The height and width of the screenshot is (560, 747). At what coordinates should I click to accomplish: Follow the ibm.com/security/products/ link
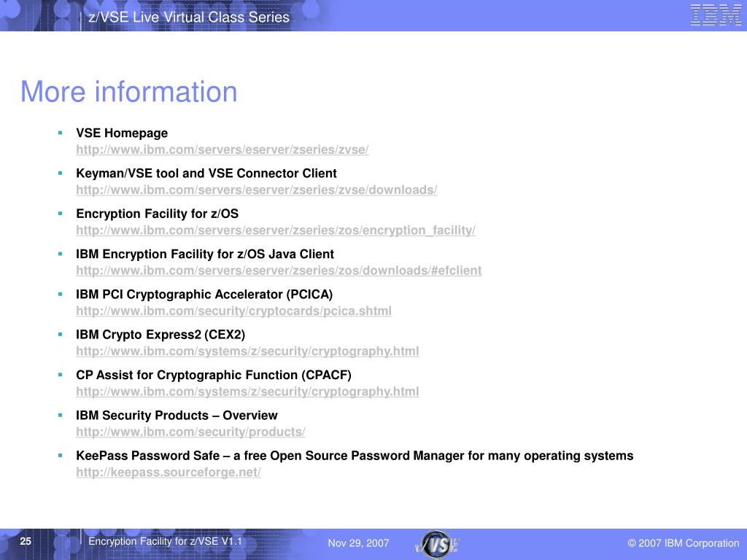(x=190, y=432)
